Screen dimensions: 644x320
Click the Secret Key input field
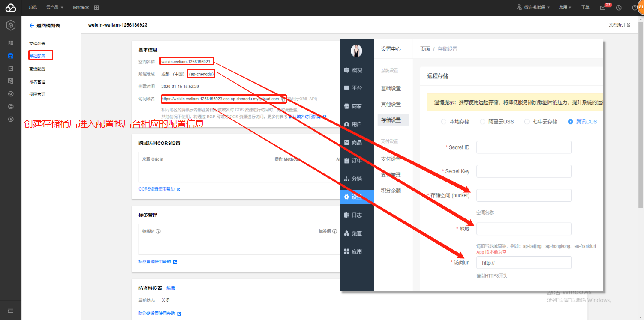click(524, 171)
